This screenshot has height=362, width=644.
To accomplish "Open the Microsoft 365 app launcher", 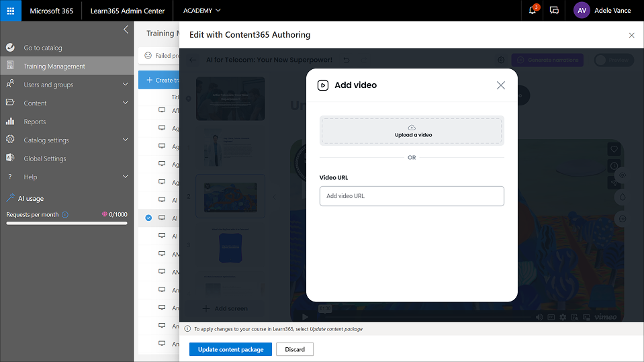I will [x=10, y=10].
